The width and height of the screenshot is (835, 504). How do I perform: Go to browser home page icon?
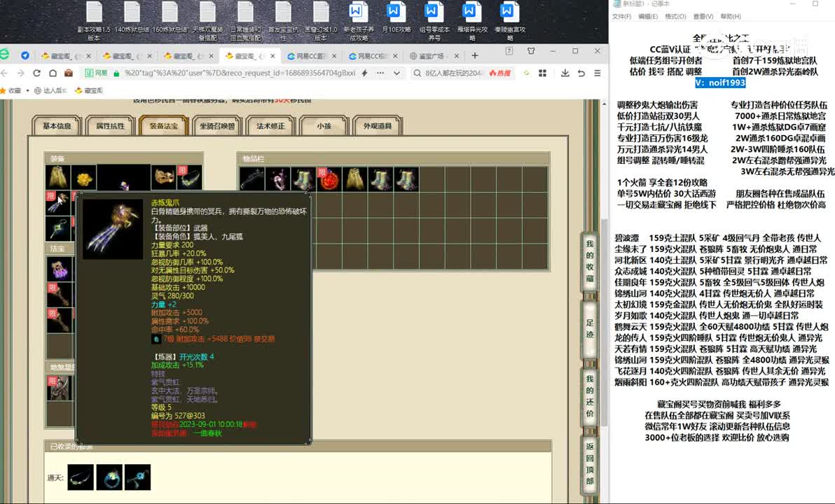point(53,73)
